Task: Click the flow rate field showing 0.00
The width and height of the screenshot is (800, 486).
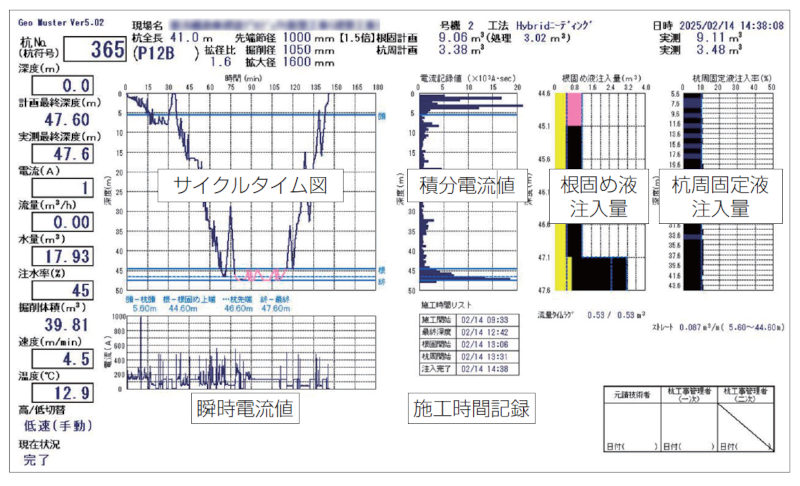Action: click(60, 222)
